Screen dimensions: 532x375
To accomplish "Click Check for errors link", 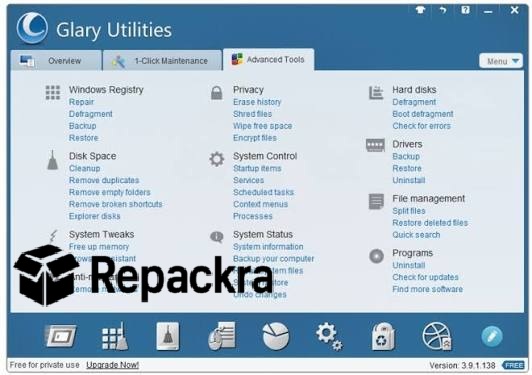I will [x=422, y=126].
